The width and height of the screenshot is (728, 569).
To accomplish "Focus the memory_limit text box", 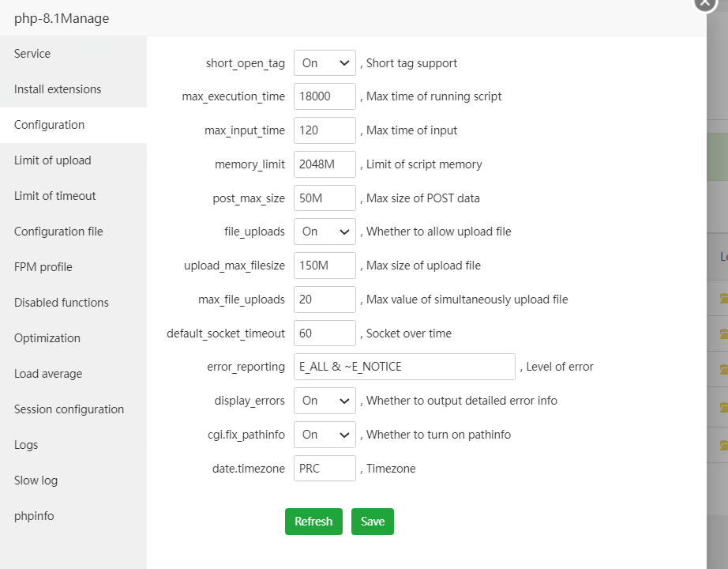I will point(325,164).
